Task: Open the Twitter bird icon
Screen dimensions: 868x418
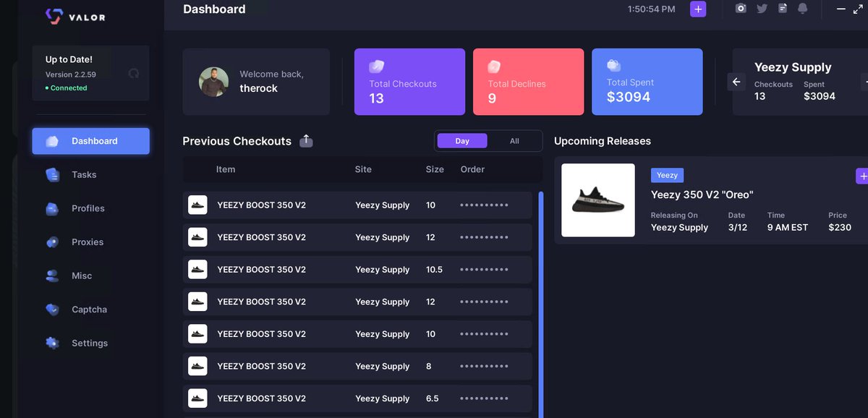Action: tap(762, 9)
